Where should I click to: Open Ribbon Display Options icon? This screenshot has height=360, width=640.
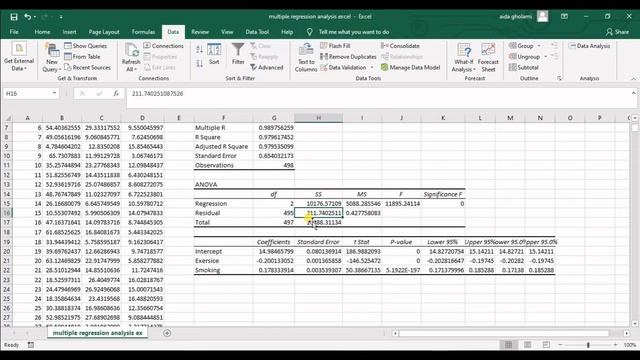pyautogui.click(x=564, y=17)
